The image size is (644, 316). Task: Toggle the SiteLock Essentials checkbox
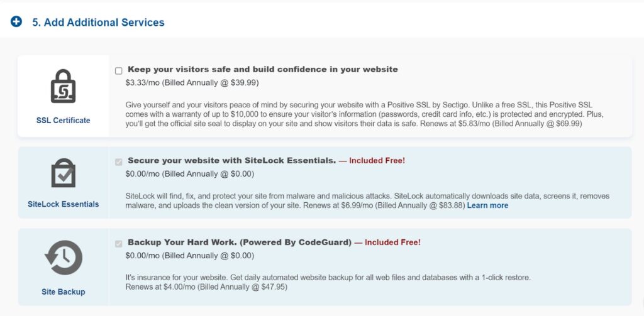119,162
